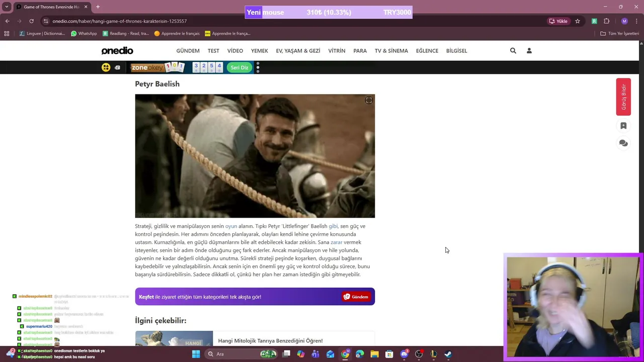Open the GÜNDEM menu item
Viewport: 644px width, 362px height.
click(188, 51)
